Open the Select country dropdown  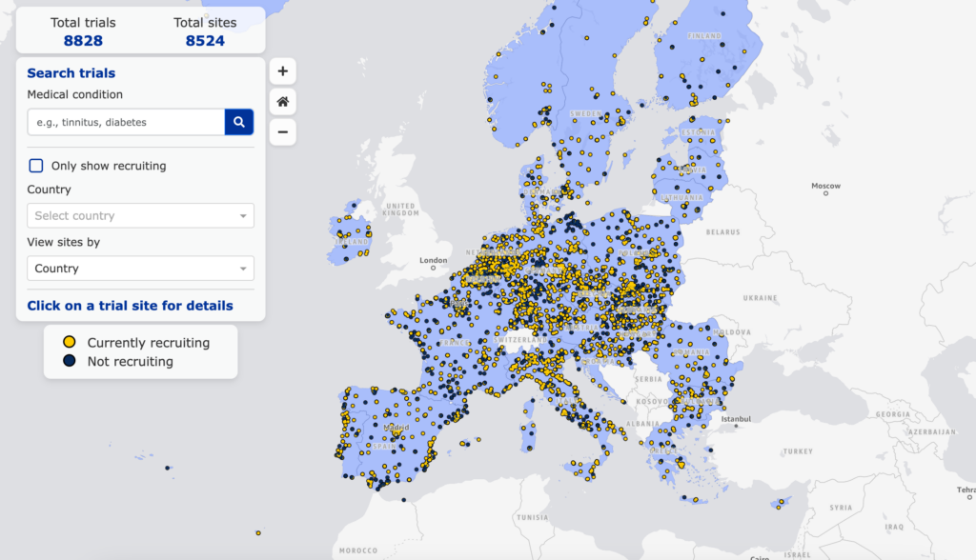point(140,216)
